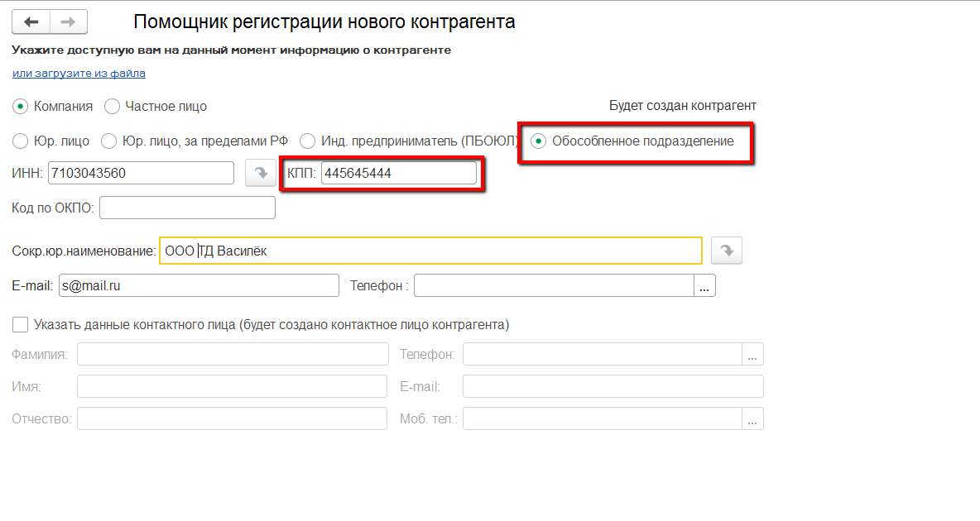Select the Частное лицо radio button
Screen dimensions: 980x521
[112, 106]
